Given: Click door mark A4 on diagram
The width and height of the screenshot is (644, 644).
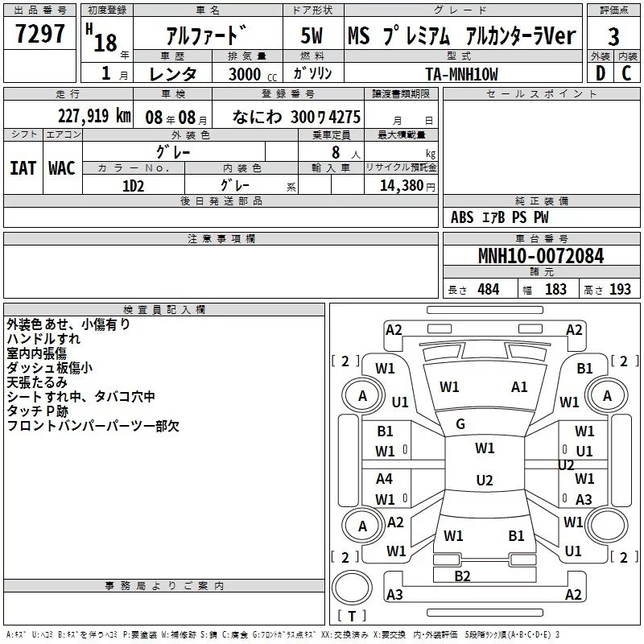Looking at the screenshot, I should pos(384,478).
